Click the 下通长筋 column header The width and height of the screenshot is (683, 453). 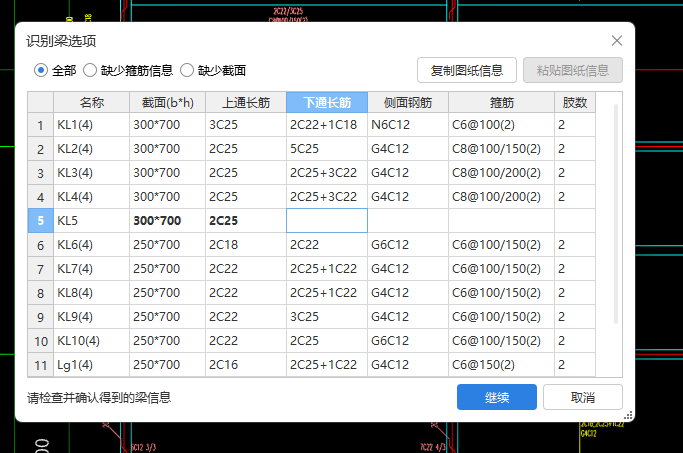(327, 102)
